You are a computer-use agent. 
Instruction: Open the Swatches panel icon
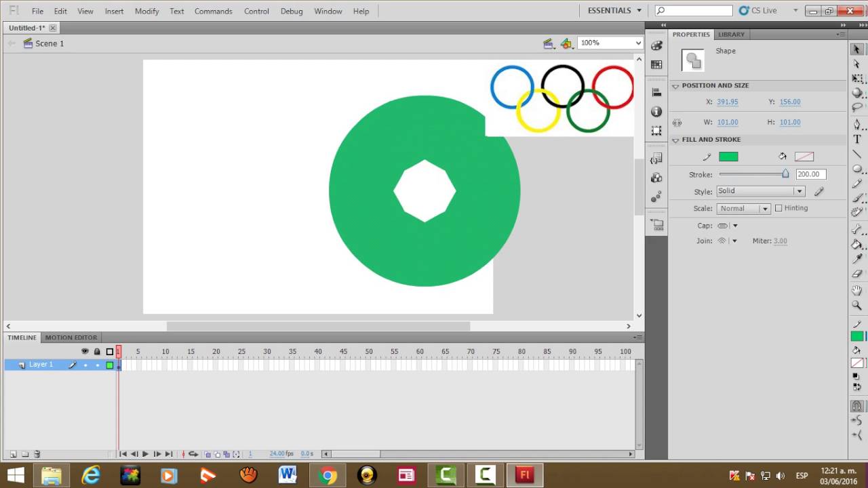point(656,64)
